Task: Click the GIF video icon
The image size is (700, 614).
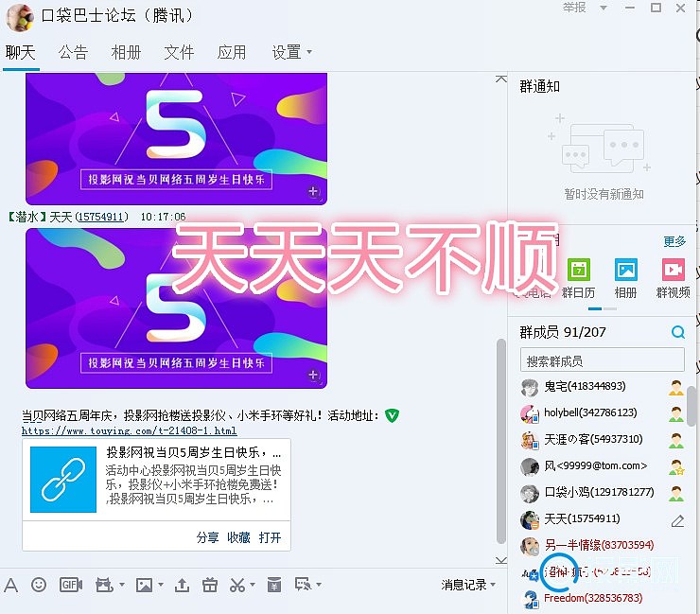Action: [x=71, y=585]
